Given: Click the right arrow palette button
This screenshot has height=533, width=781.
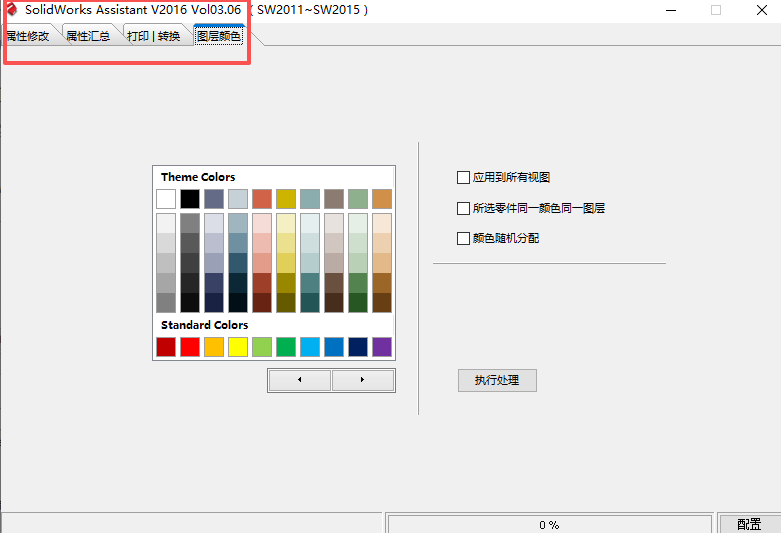Looking at the screenshot, I should [x=362, y=380].
